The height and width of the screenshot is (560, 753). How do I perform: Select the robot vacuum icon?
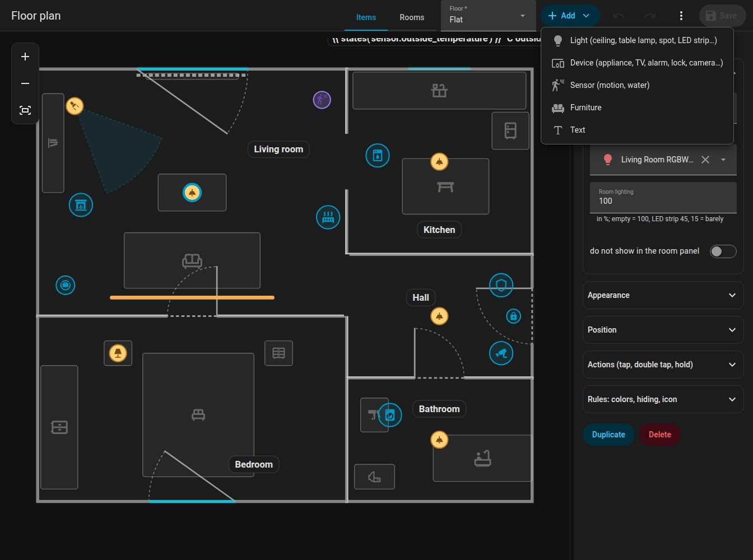coord(66,286)
